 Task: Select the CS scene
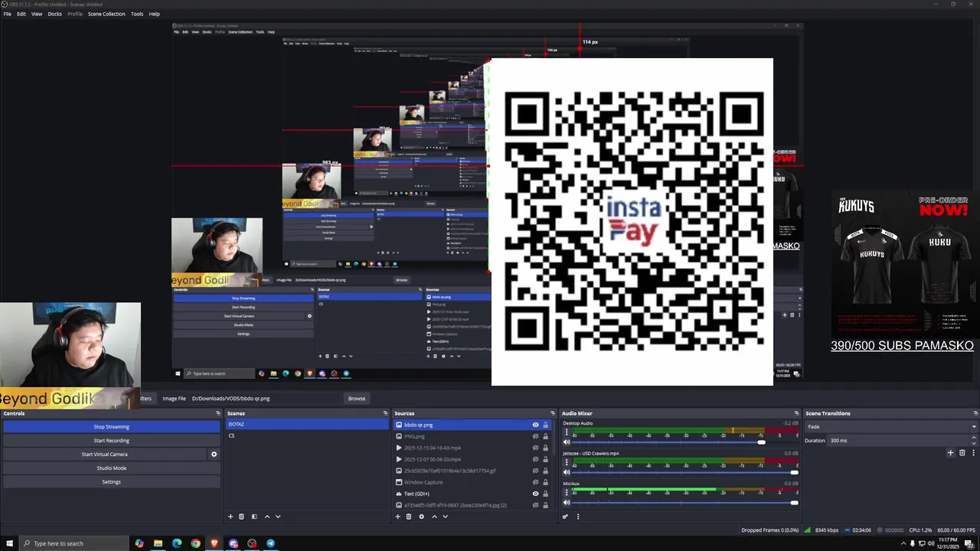coord(307,435)
